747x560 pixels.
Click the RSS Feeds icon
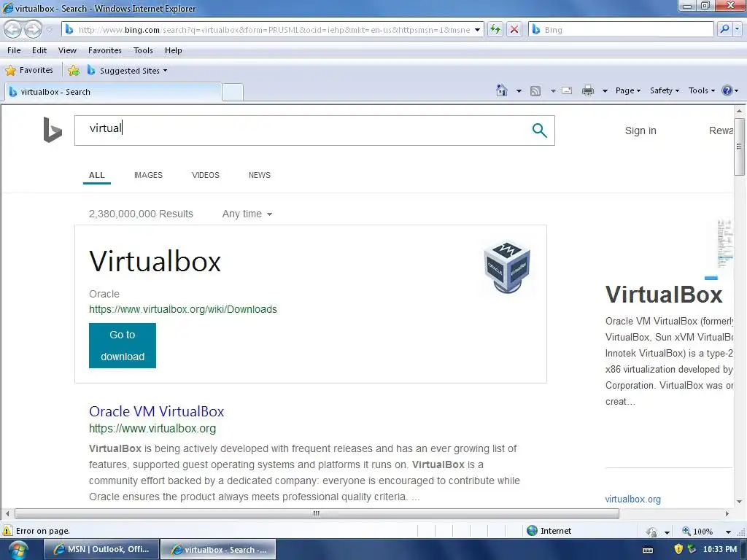535,91
